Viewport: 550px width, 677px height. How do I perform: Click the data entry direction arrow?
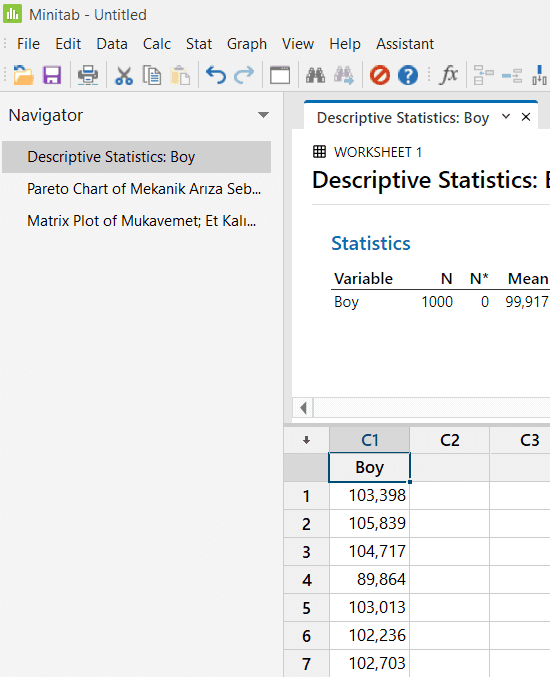coord(307,440)
